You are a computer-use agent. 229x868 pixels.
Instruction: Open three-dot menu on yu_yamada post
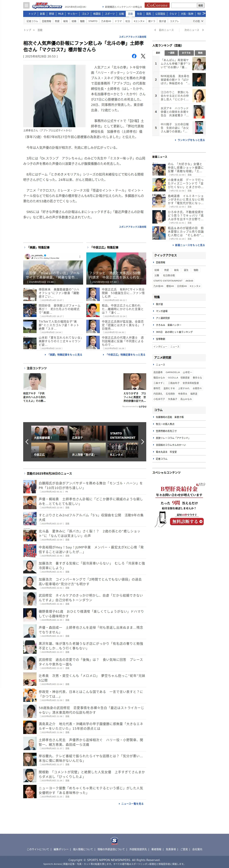pos(80,256)
